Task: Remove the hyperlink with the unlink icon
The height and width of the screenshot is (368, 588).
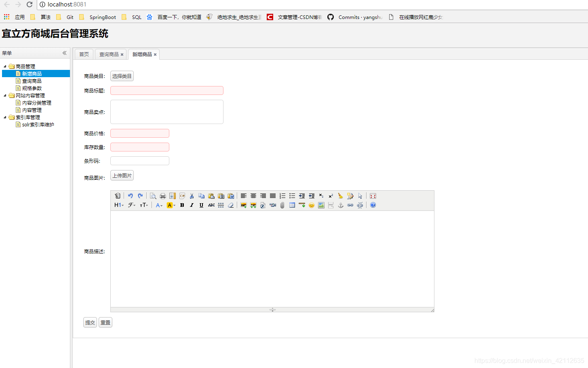Action: (x=360, y=205)
